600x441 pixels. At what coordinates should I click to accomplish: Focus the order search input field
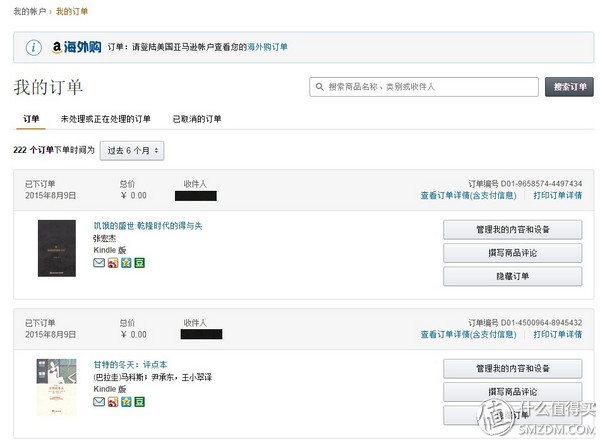coord(424,87)
